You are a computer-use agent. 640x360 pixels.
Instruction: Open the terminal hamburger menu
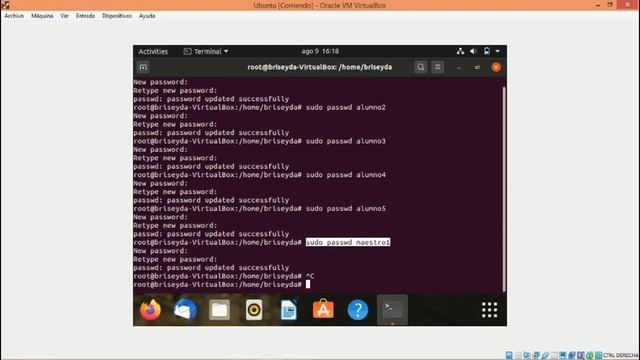tap(438, 67)
